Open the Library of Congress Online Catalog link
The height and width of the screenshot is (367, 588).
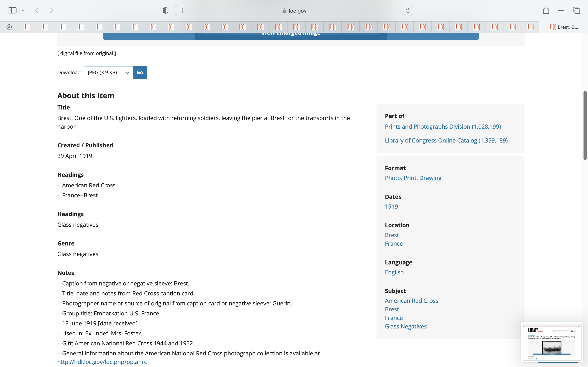446,140
